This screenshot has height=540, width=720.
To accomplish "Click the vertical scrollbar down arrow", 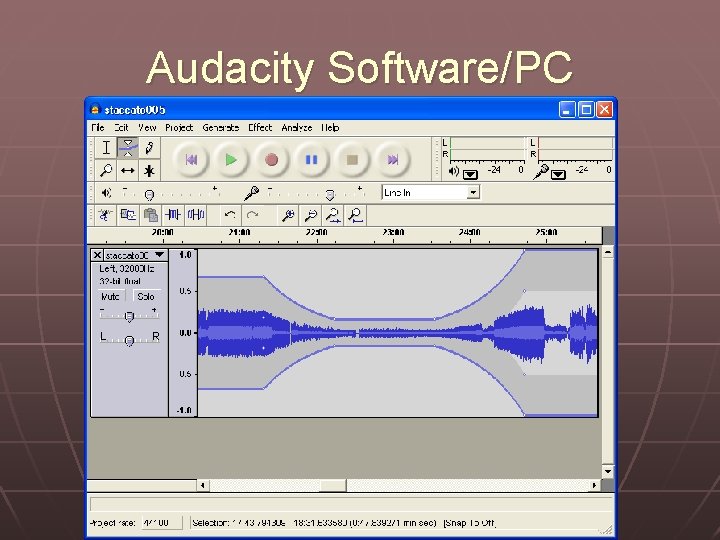I will 608,472.
